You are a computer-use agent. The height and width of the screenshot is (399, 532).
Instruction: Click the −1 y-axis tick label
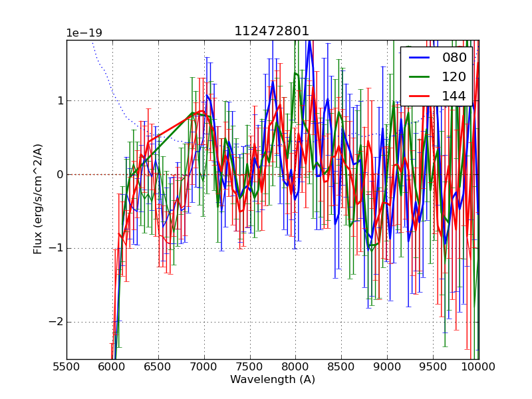[55, 248]
